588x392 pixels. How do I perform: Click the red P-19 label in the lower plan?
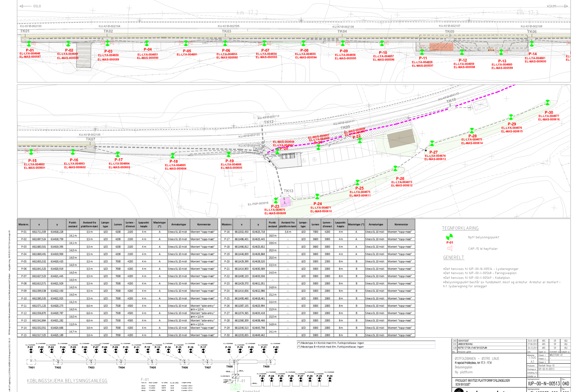click(x=230, y=161)
